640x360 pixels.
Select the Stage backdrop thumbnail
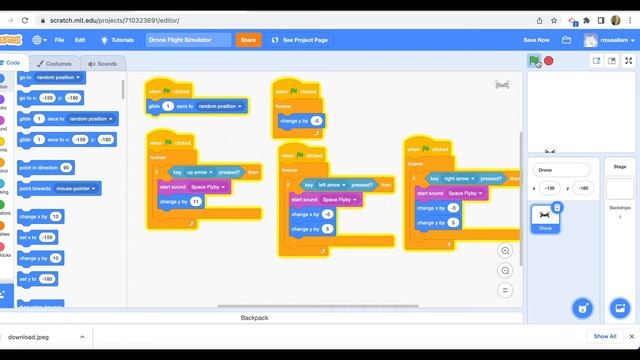[620, 189]
